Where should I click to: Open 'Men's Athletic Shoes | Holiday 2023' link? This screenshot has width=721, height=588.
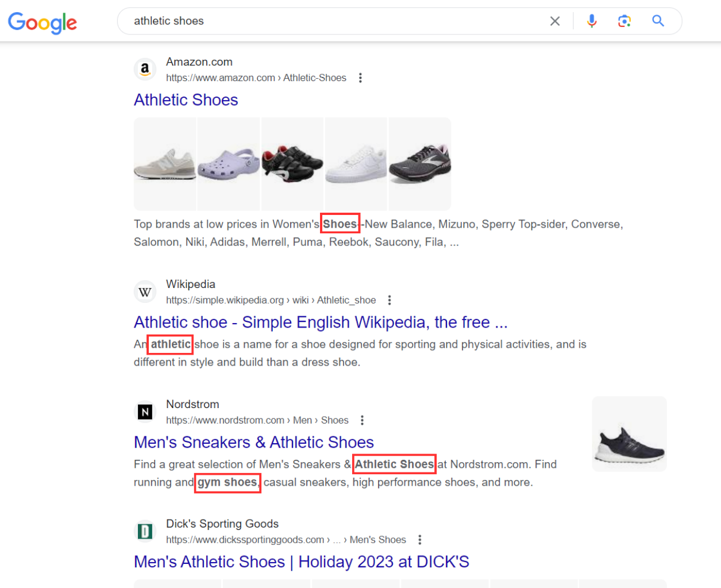coord(300,562)
